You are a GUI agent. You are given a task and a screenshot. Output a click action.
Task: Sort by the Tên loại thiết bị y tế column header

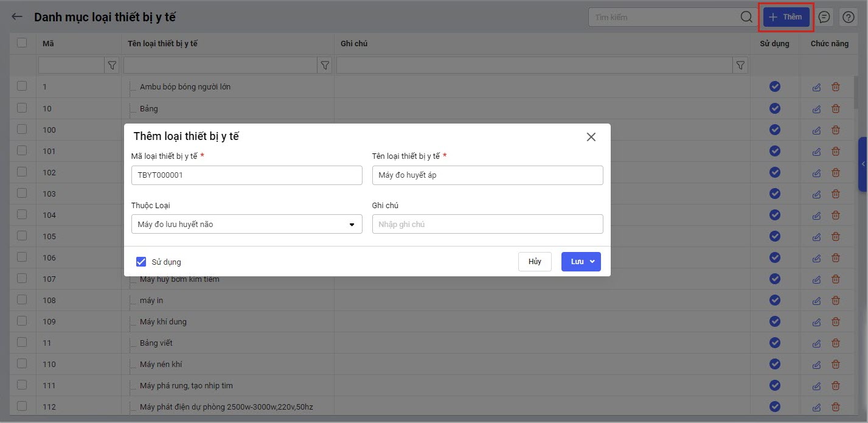(163, 44)
